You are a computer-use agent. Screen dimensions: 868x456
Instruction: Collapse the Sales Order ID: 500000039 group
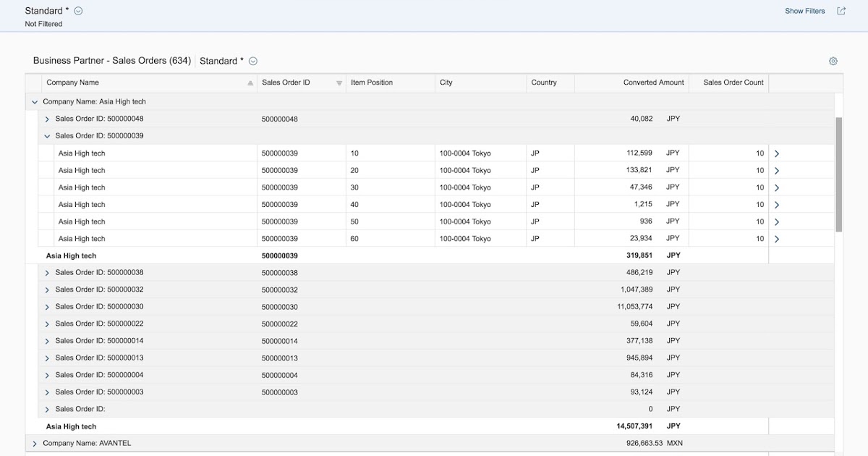pos(46,135)
